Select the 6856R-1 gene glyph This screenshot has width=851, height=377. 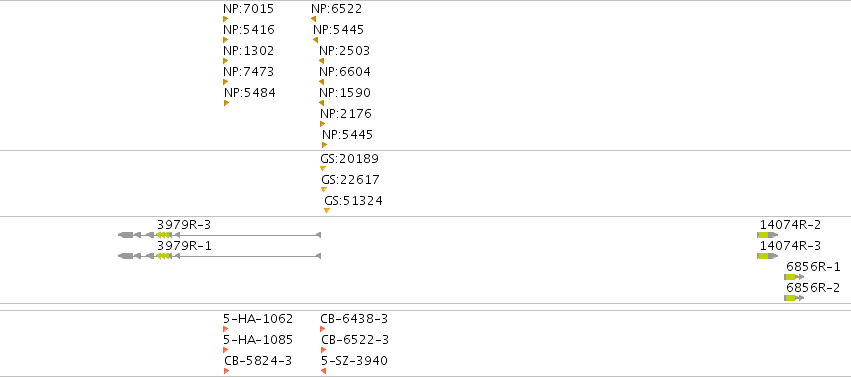794,277
